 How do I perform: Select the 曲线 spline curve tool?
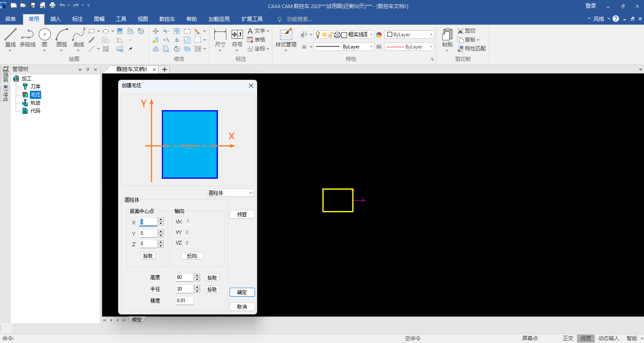79,38
